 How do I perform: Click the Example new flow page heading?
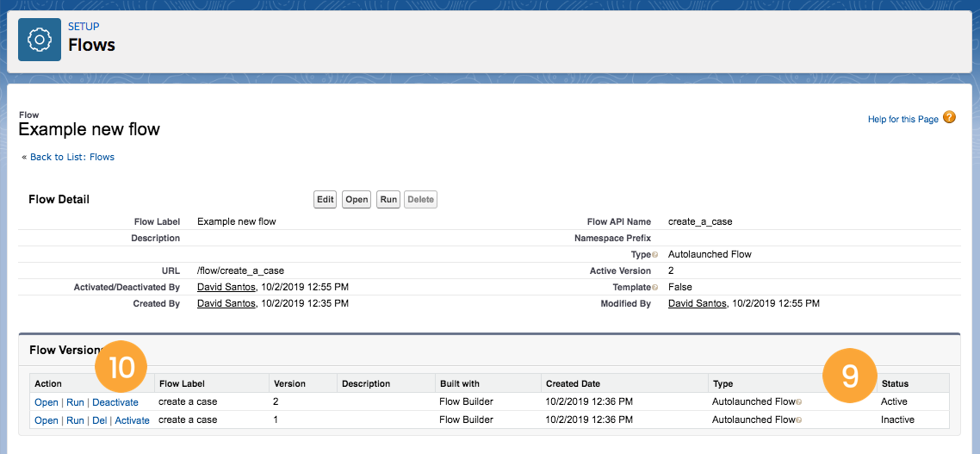[90, 129]
